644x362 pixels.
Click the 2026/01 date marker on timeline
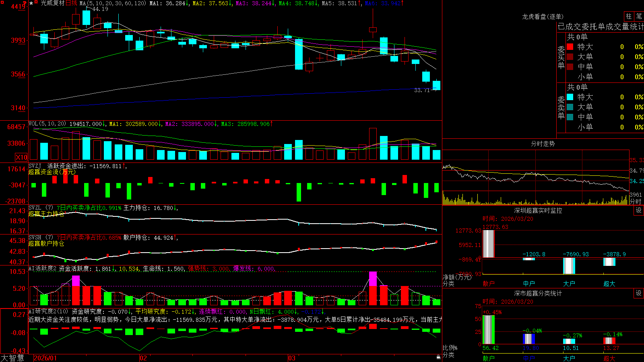45,358
